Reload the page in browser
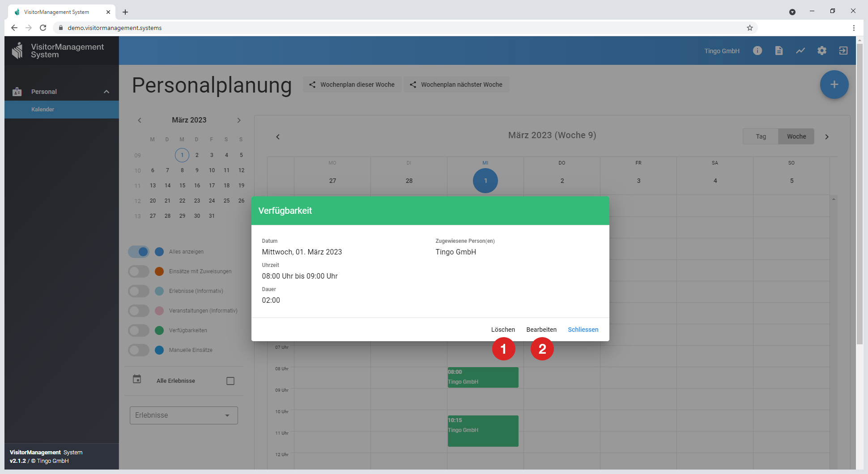 [43, 28]
